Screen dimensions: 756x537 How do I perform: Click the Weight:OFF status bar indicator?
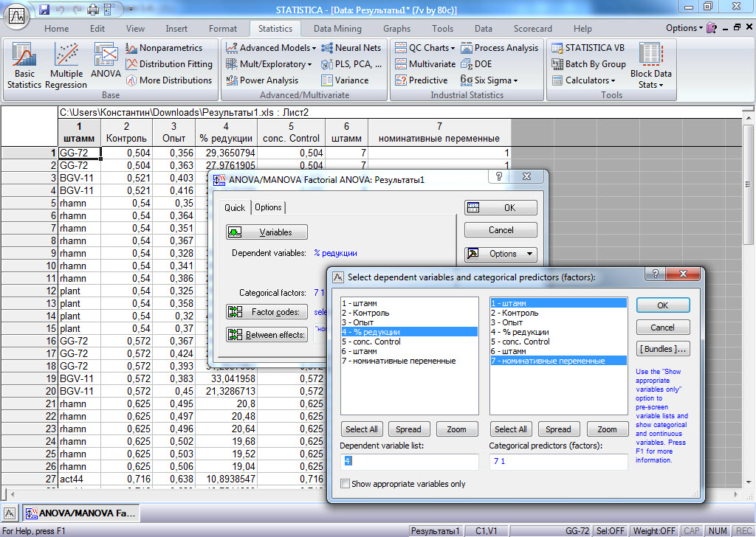coord(654,531)
